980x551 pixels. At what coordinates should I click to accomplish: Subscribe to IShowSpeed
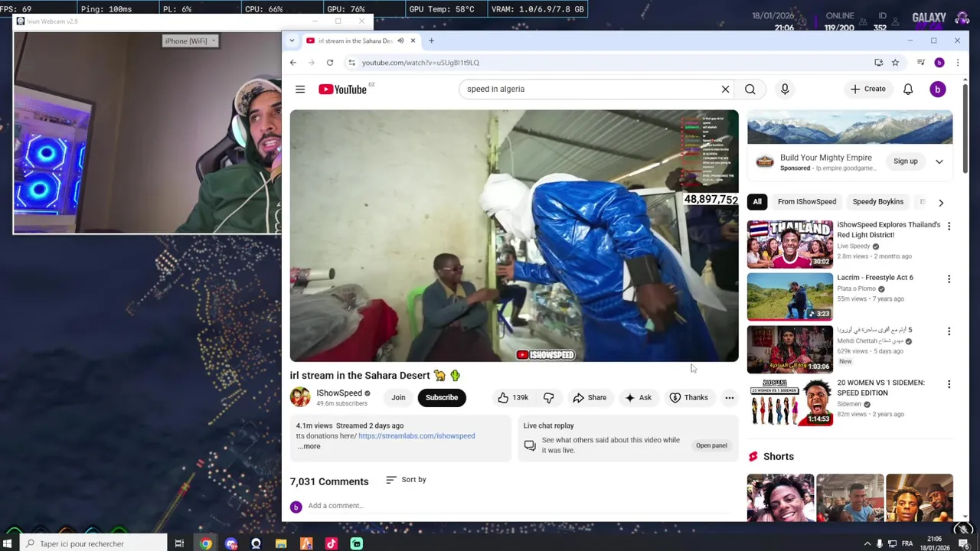pyautogui.click(x=442, y=398)
